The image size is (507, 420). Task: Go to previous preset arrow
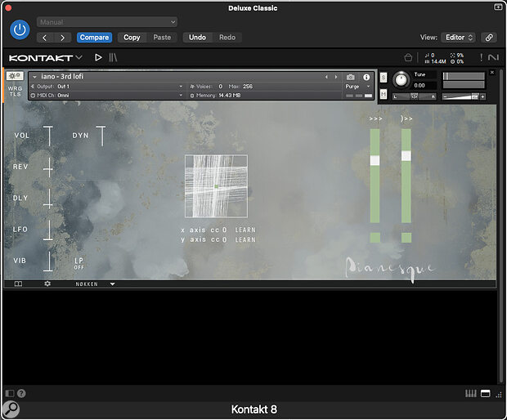45,38
